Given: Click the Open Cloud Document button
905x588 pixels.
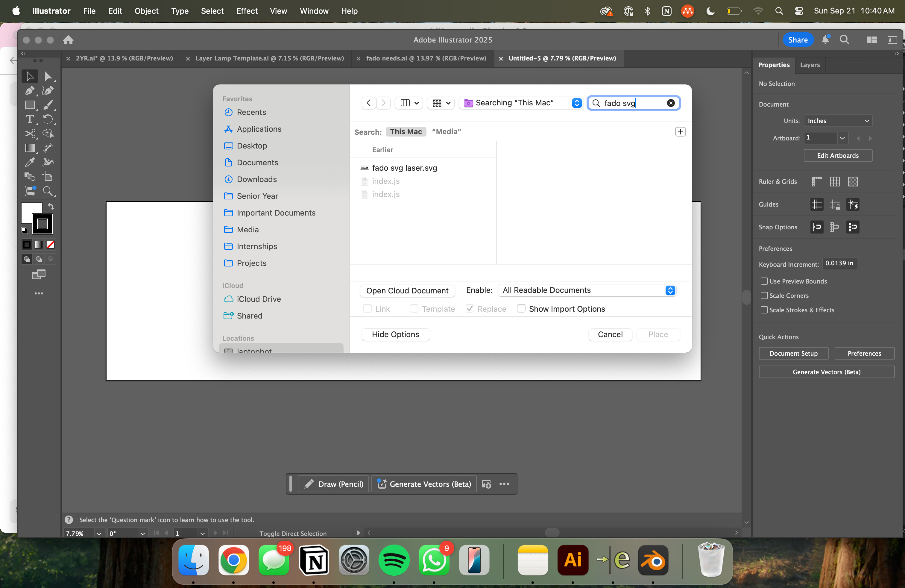Looking at the screenshot, I should [x=407, y=291].
